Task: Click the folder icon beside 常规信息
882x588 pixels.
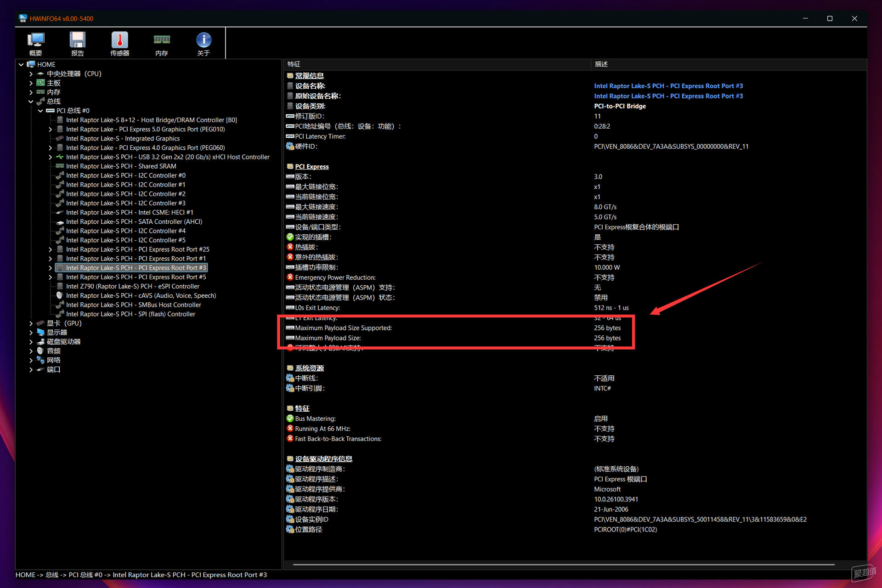Action: pyautogui.click(x=290, y=76)
